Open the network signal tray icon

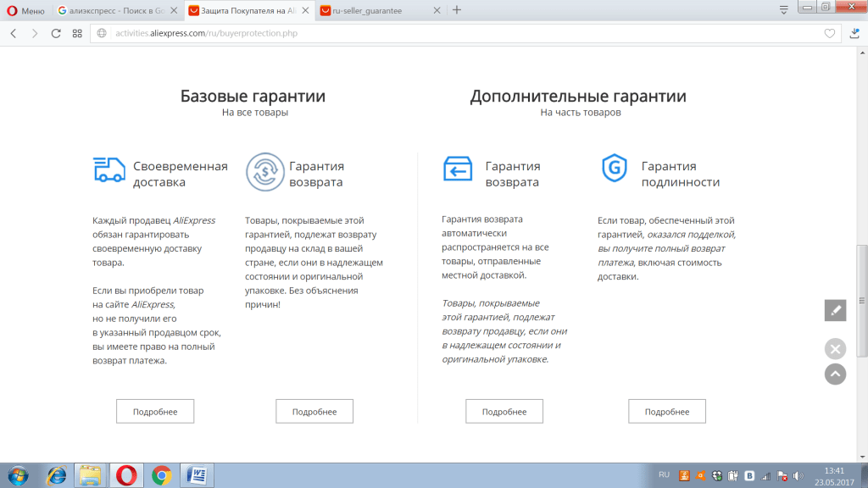pos(765,476)
